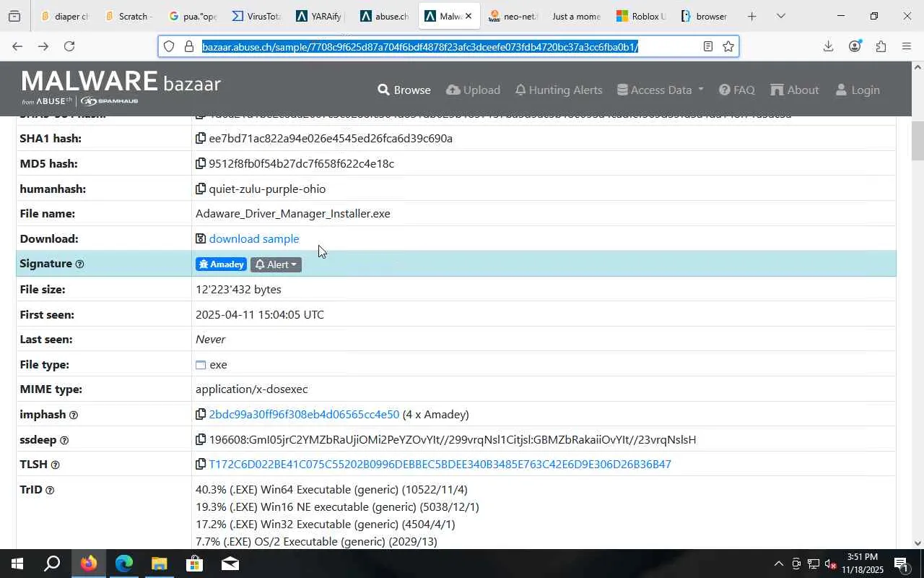
Task: Open Windows taskbar search
Action: coord(52,564)
